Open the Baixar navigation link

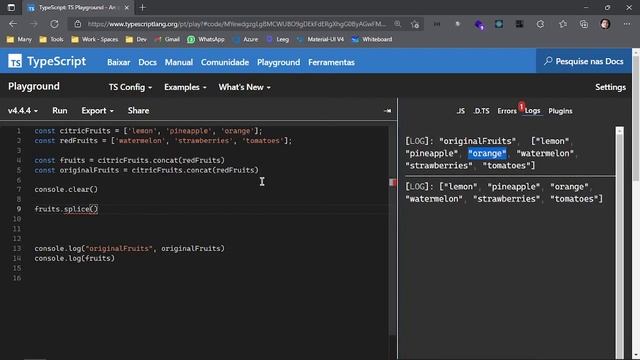tap(118, 62)
